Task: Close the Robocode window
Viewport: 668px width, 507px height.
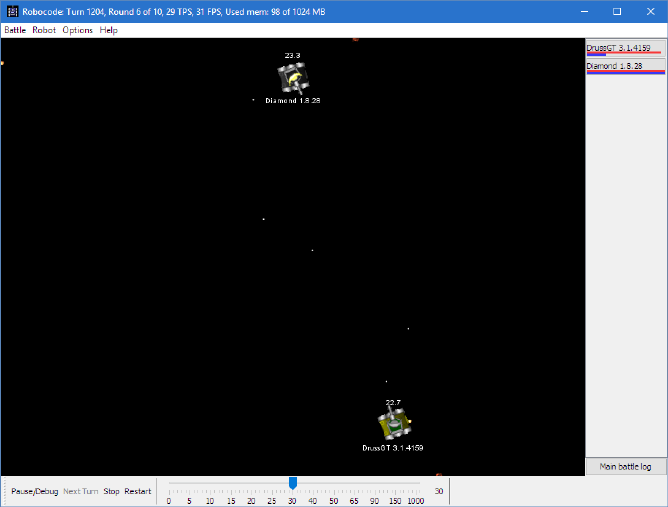Action: point(651,12)
